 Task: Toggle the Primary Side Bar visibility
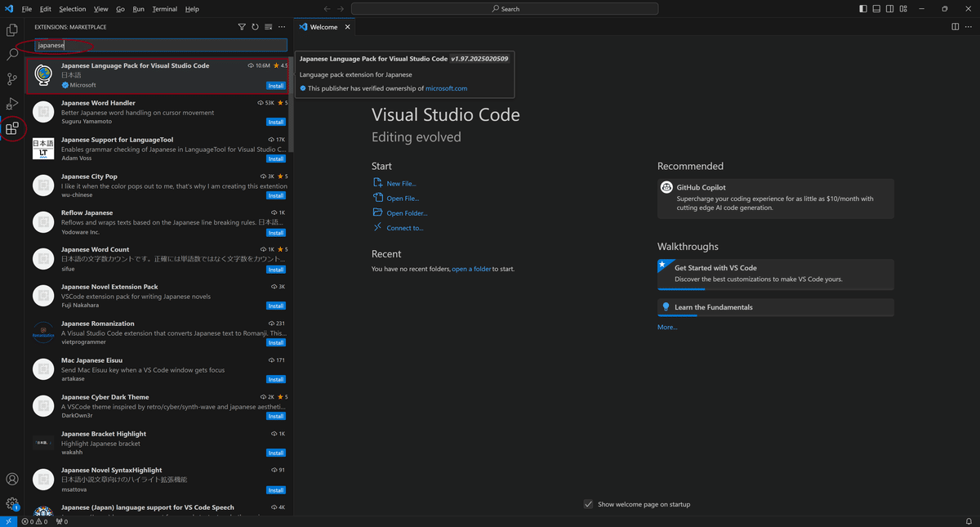pyautogui.click(x=862, y=8)
